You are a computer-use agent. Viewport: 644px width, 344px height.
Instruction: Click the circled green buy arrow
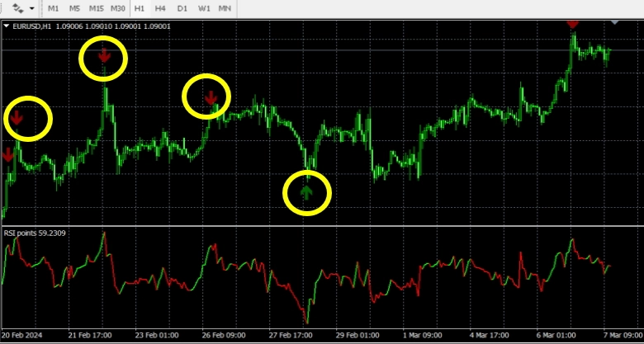[x=307, y=193]
